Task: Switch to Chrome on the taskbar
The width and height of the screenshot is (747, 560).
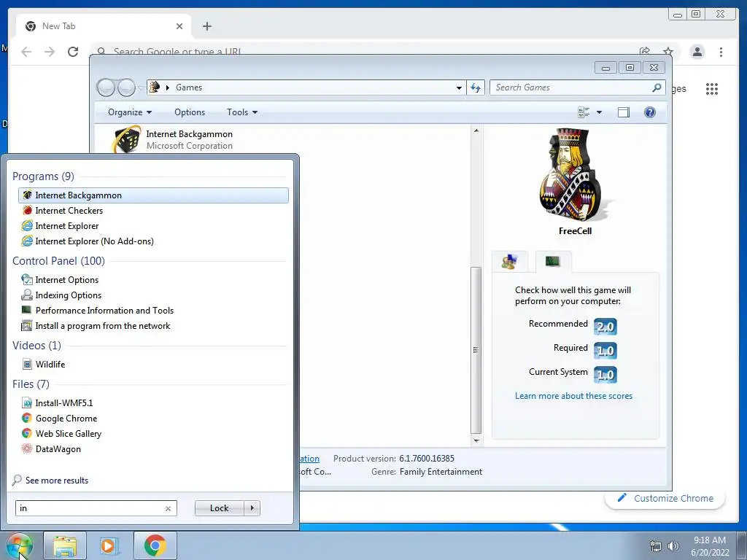Action: [155, 545]
